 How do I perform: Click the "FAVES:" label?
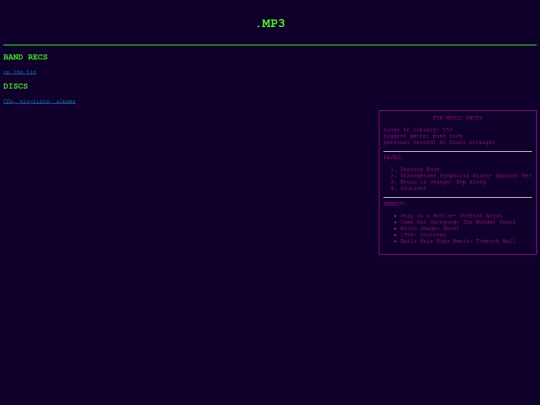pos(393,157)
